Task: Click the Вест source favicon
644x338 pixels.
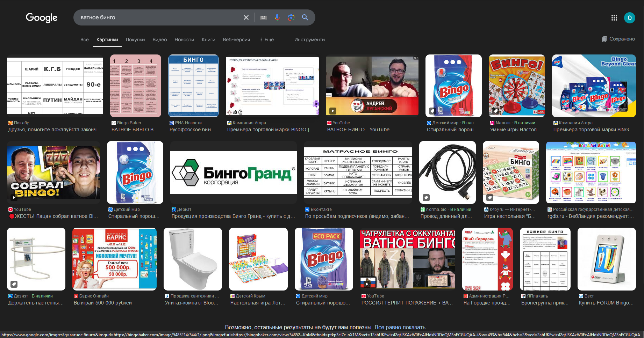Action: tap(581, 296)
